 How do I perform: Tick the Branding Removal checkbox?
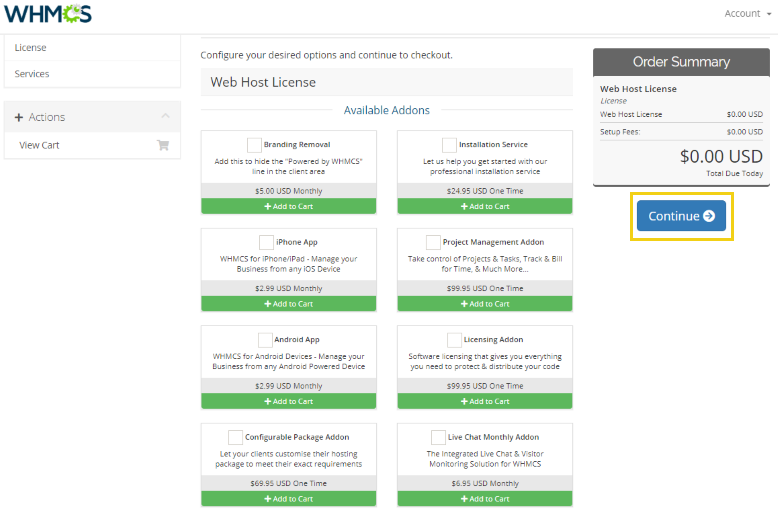(254, 145)
